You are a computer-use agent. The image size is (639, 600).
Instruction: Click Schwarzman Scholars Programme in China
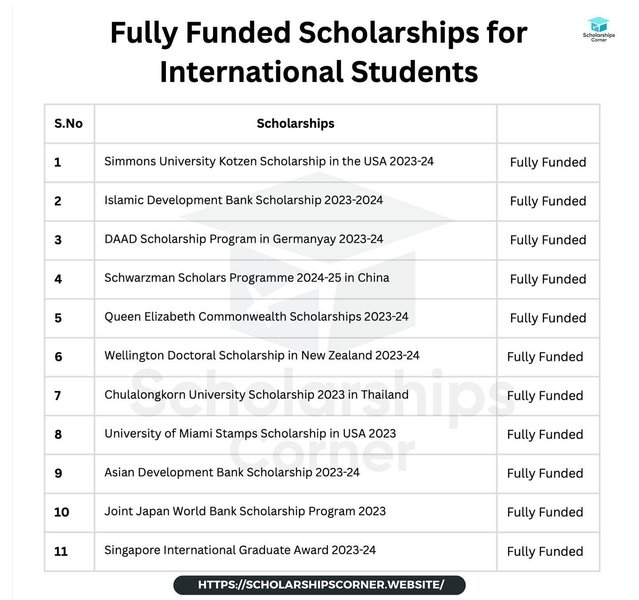[246, 278]
